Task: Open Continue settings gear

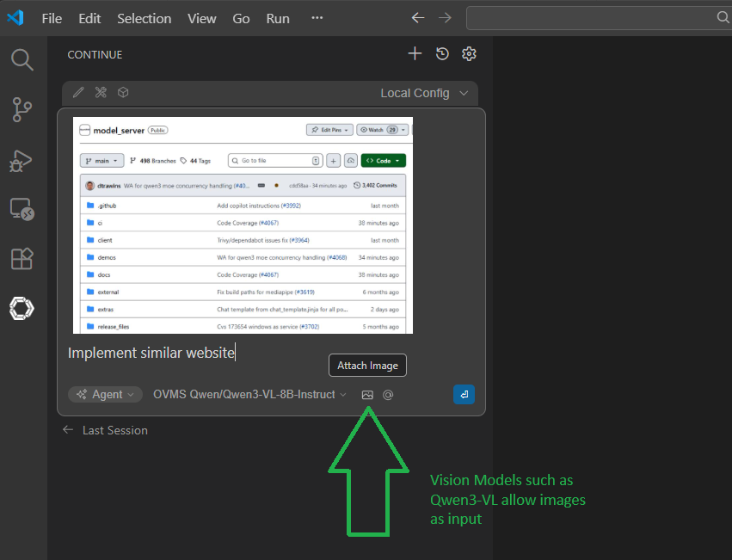Action: [469, 54]
